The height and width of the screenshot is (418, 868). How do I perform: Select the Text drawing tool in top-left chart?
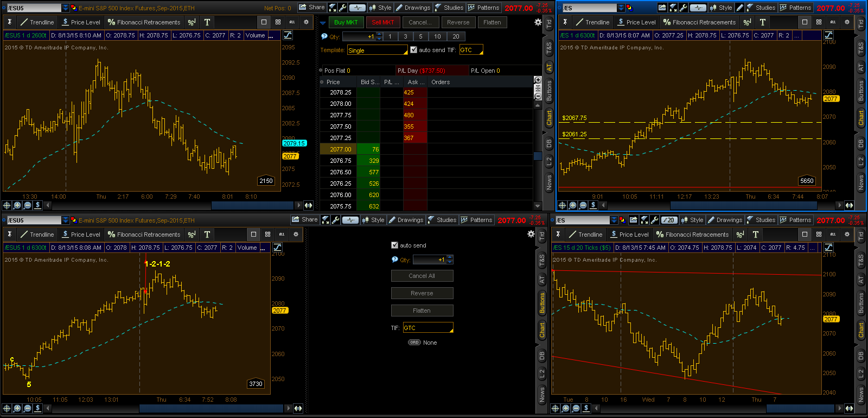pyautogui.click(x=207, y=22)
